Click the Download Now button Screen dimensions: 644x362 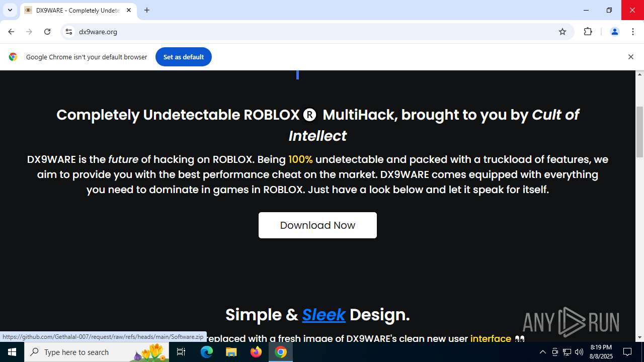[317, 225]
